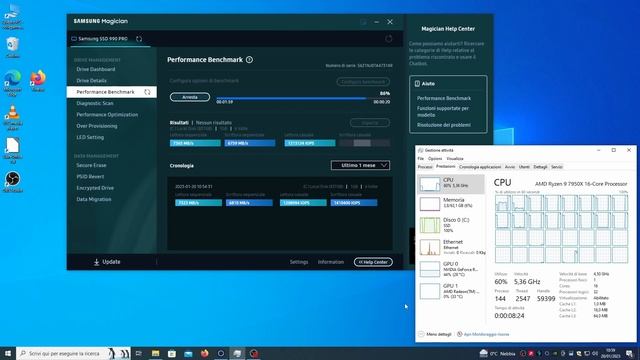Click the red round icon on the taskbar
The image size is (640, 360).
[x=254, y=353]
